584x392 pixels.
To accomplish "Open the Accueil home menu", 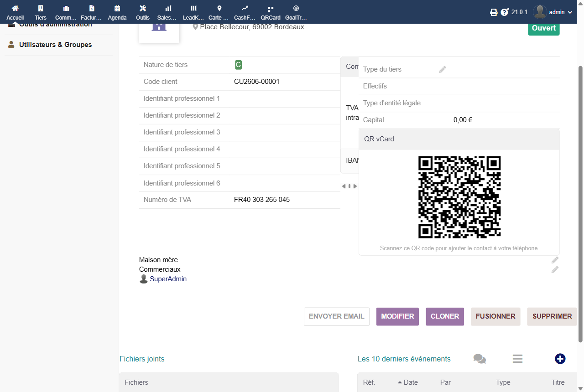I will coord(15,12).
